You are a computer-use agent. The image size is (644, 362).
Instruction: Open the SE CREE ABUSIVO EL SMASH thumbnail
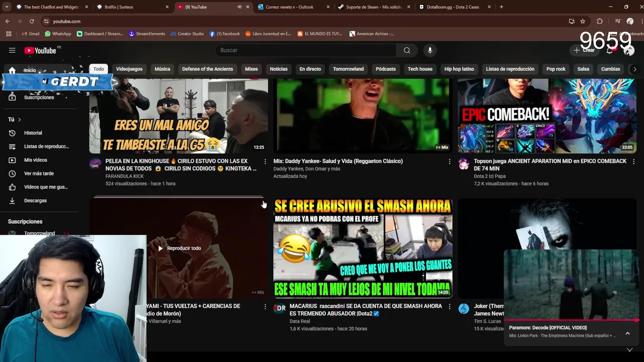(363, 248)
